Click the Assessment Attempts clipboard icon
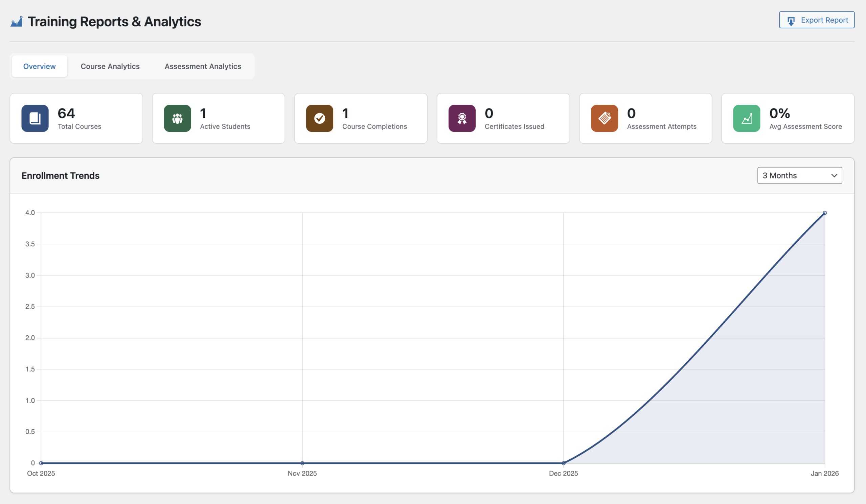 pyautogui.click(x=605, y=118)
